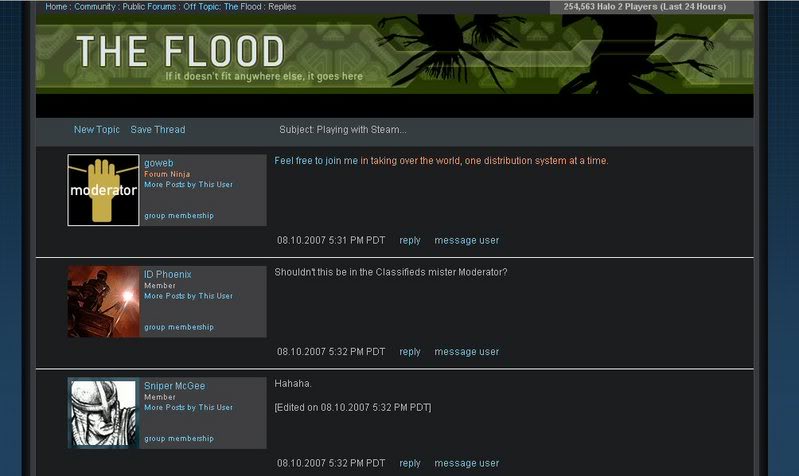Click the 'Hahaha.' post text
799x476 pixels.
tap(293, 383)
